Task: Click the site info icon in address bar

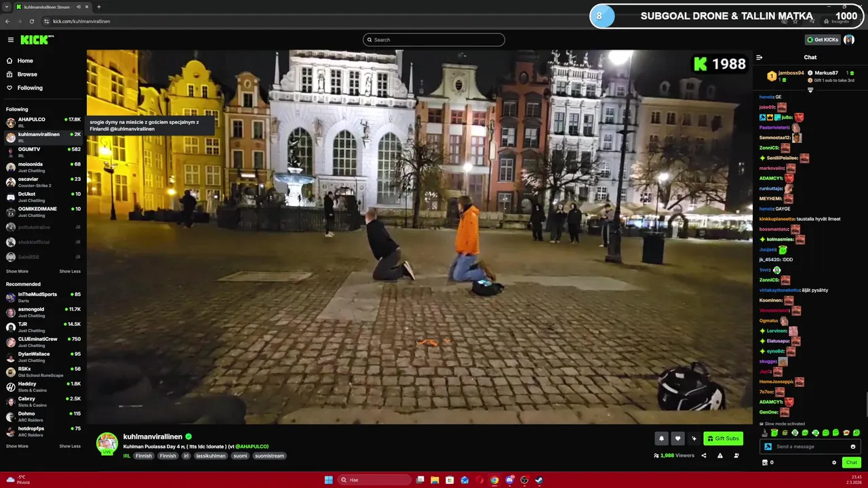Action: pyautogui.click(x=46, y=21)
